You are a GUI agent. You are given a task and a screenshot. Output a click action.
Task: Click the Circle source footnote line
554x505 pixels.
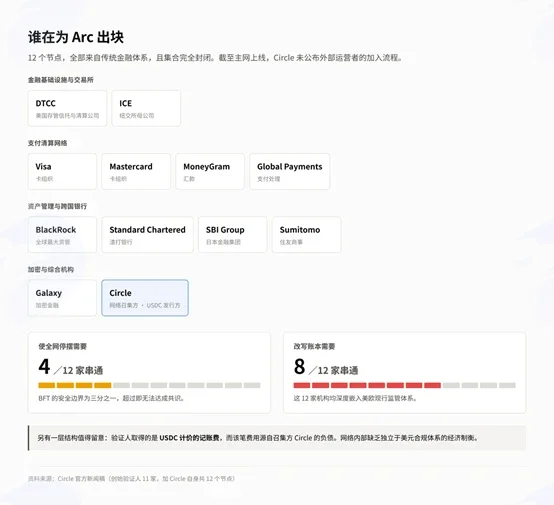coord(131,479)
